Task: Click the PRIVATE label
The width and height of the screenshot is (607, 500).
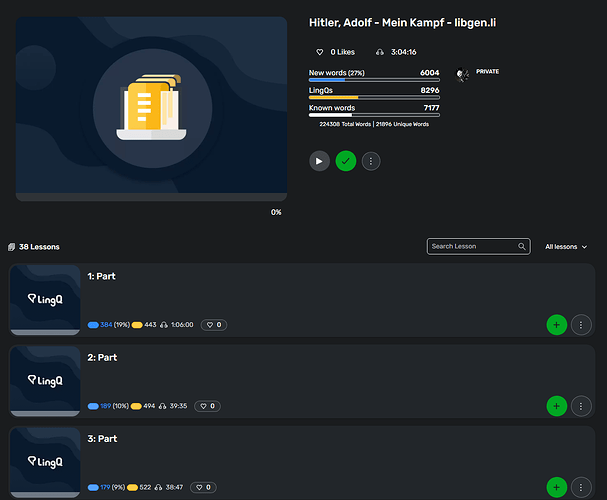Action: (x=487, y=72)
